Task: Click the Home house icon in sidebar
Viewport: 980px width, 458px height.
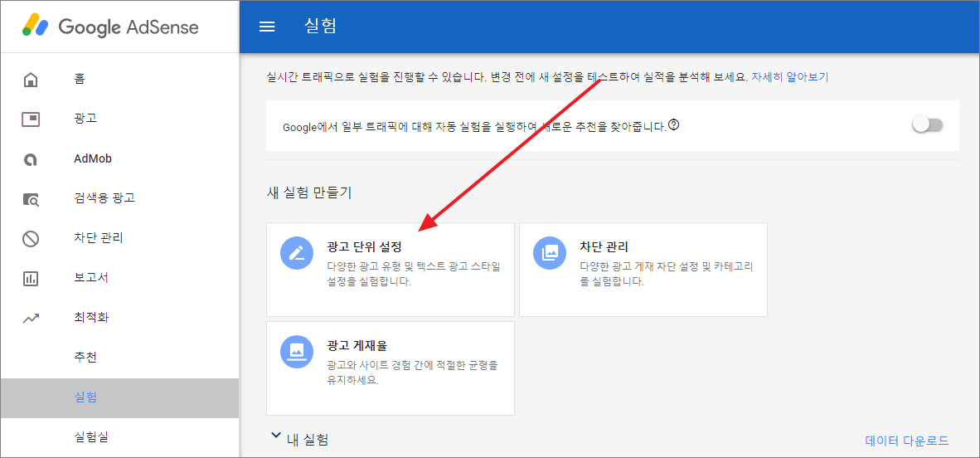Action: pos(30,80)
